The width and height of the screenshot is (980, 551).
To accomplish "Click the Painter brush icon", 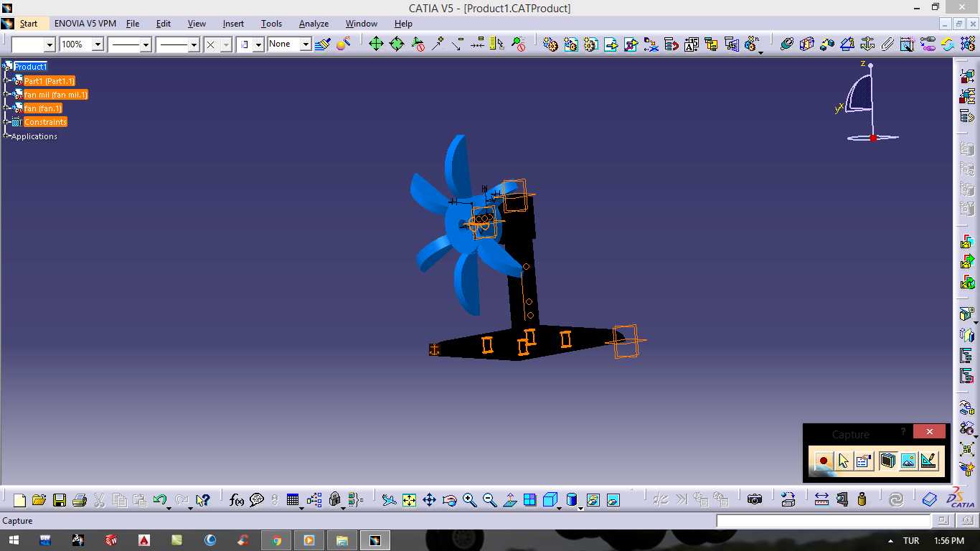I will (322, 44).
